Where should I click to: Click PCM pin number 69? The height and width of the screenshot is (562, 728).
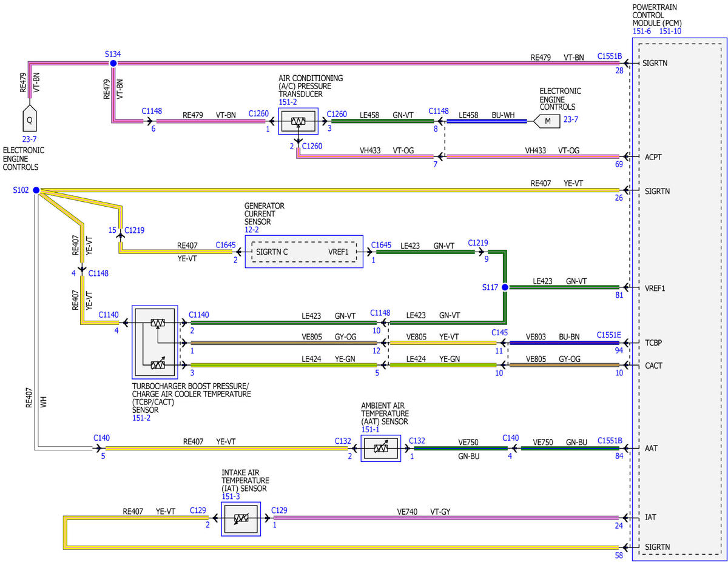[x=619, y=164]
